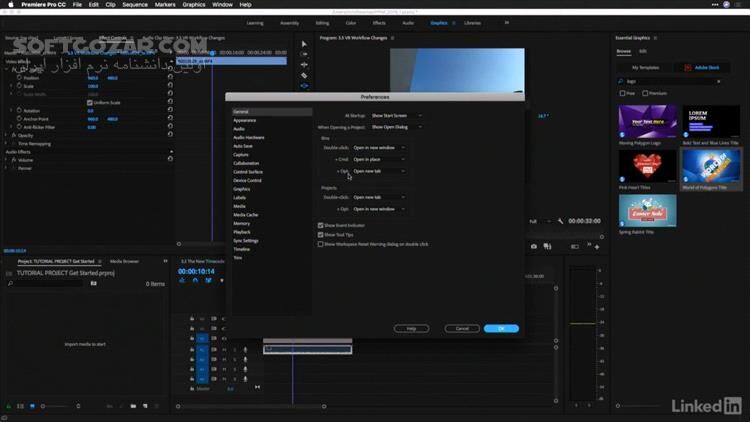This screenshot has width=750, height=422.
Task: Open Bins Double-click dropdown
Action: 379,148
